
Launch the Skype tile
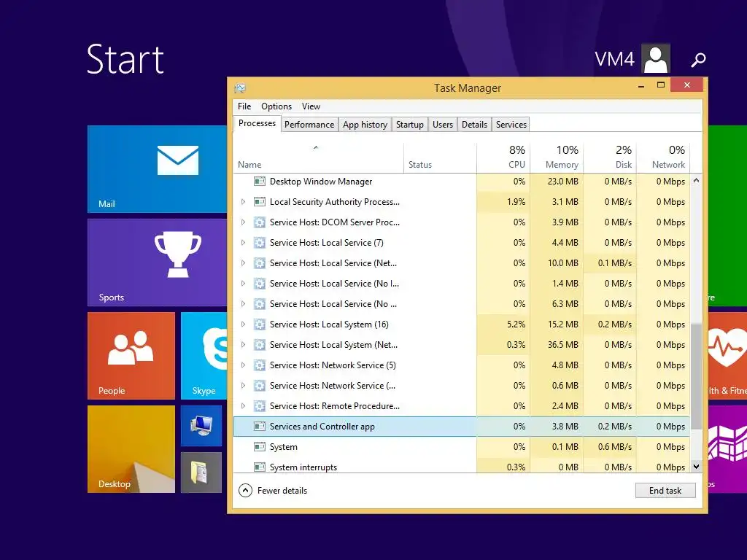coord(204,355)
